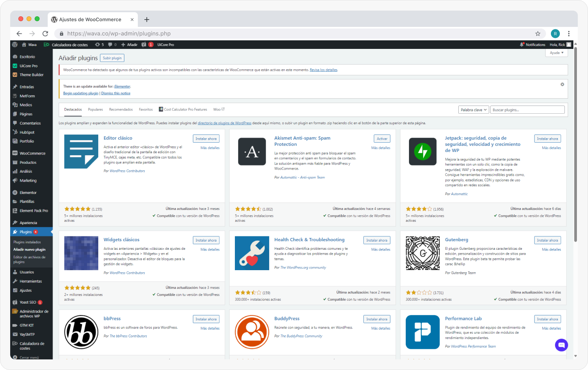Image resolution: width=588 pixels, height=370 pixels.
Task: Close the Ajustes de WooCommerce browser tab
Action: coord(132,20)
